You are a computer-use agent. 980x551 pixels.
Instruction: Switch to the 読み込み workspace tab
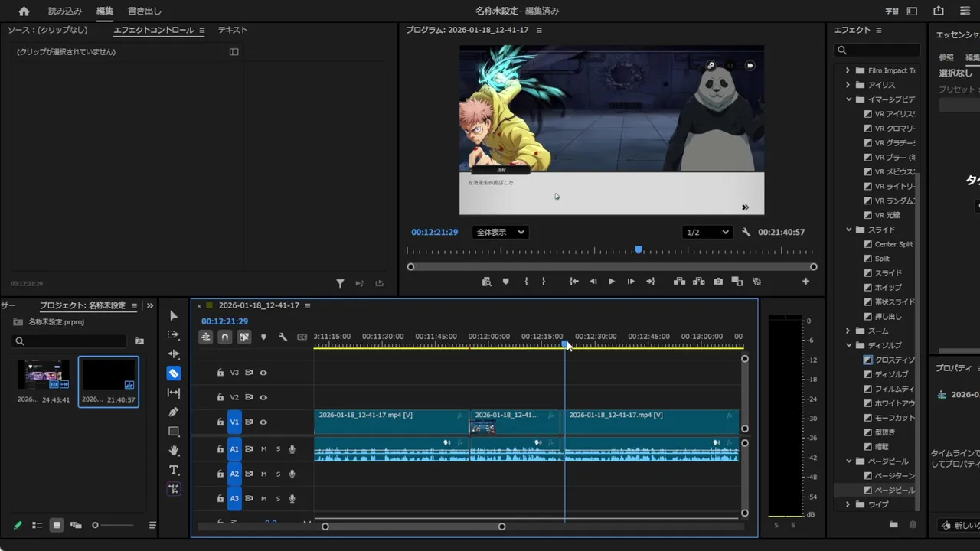click(65, 11)
